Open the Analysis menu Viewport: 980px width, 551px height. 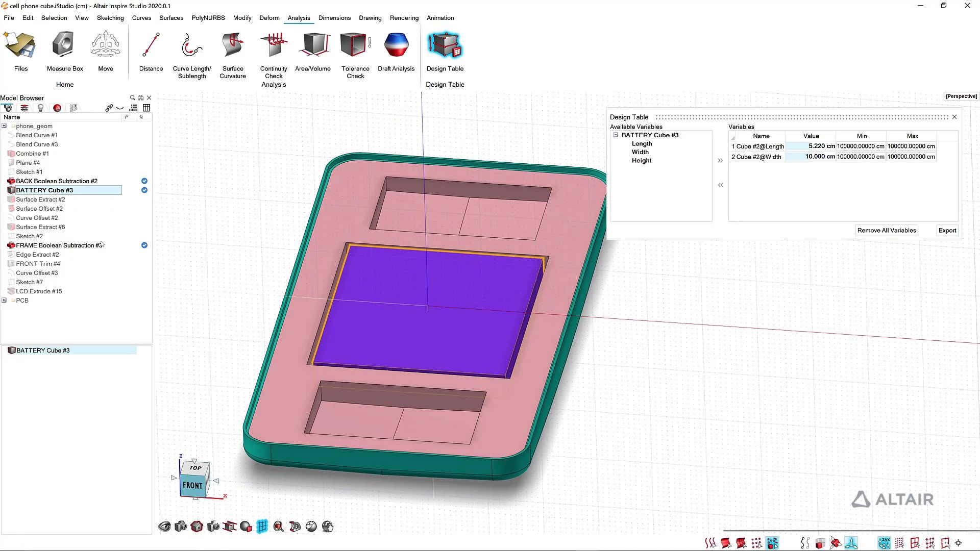[x=298, y=17]
